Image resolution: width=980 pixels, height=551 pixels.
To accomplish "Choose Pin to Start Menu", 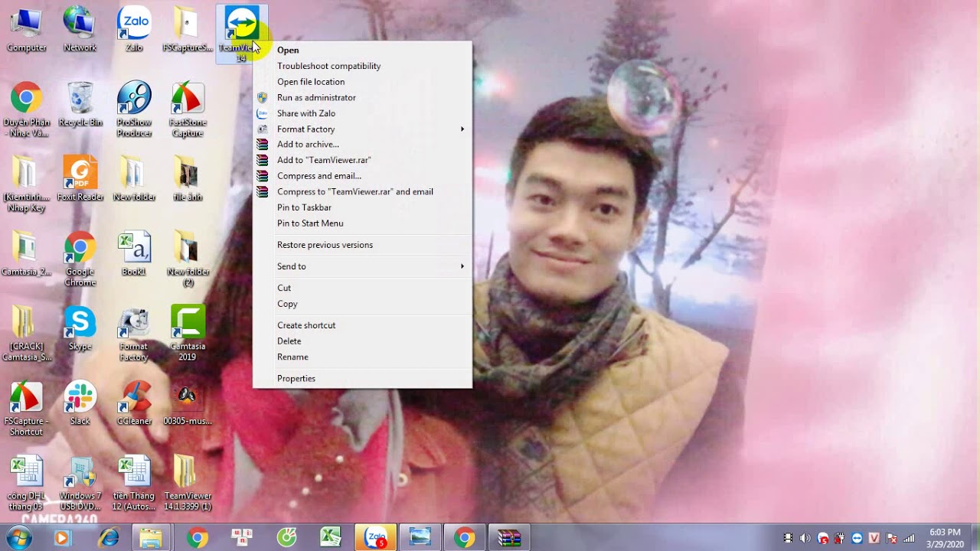I will click(x=362, y=223).
